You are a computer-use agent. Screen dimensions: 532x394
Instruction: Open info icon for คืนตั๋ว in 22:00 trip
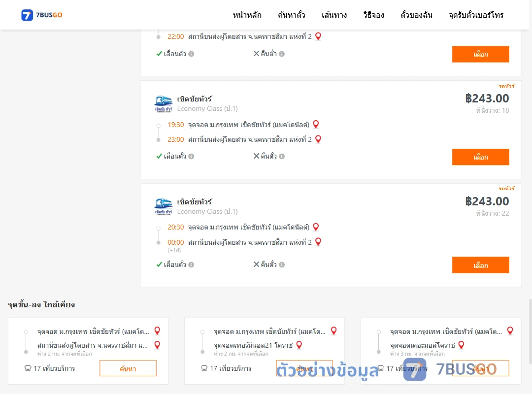[x=282, y=54]
